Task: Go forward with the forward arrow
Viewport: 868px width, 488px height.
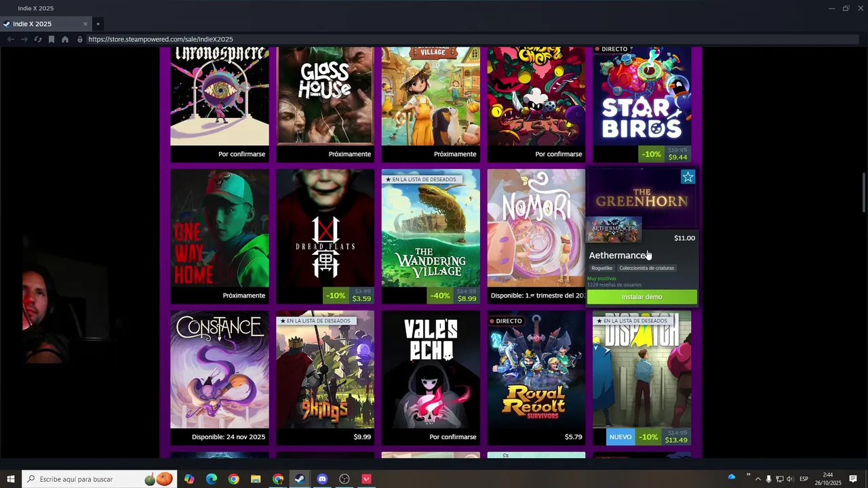Action: click(24, 39)
